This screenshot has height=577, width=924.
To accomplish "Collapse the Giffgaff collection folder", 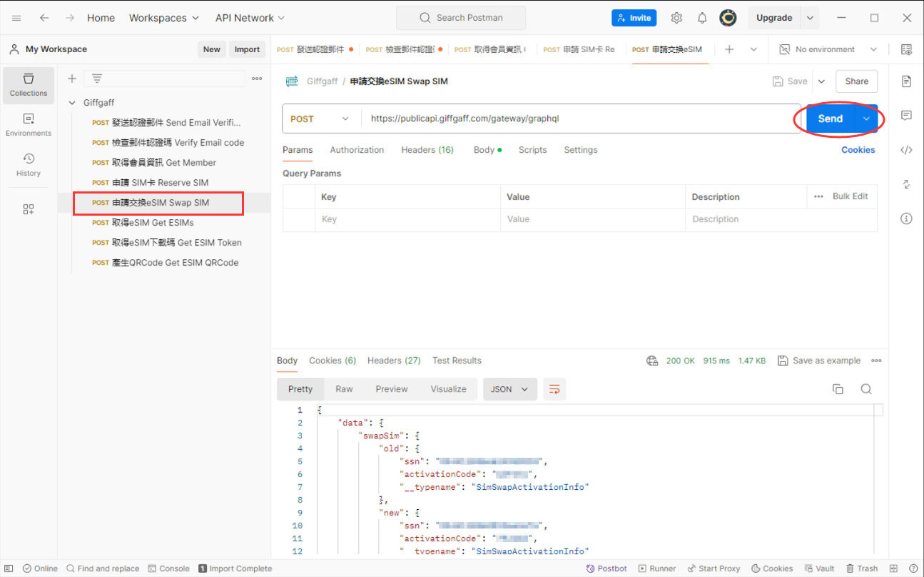I will pos(72,103).
